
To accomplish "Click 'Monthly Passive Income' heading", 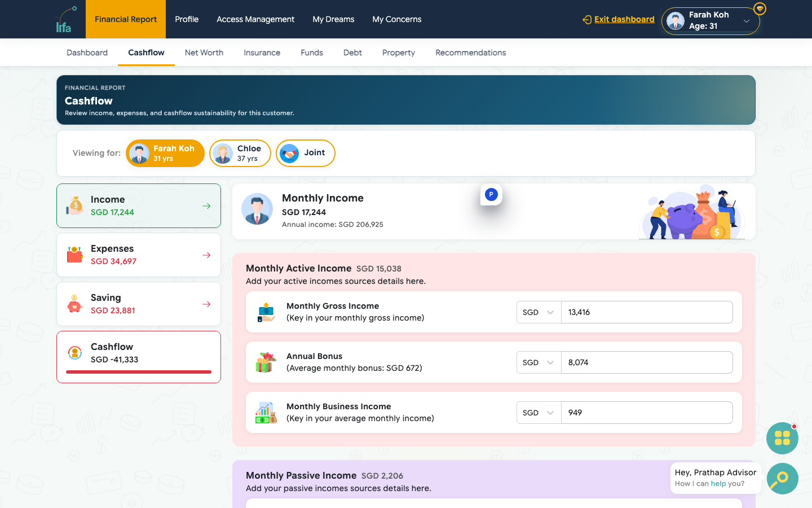I will (x=301, y=475).
